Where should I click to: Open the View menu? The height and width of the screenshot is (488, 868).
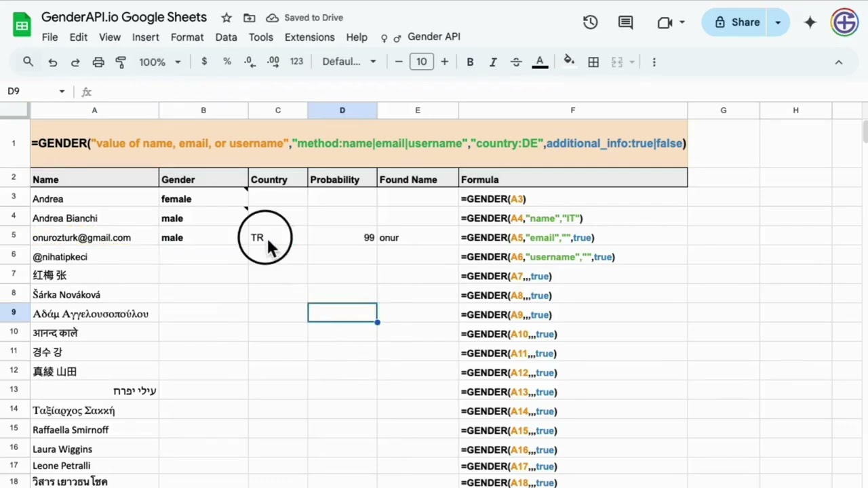coord(110,37)
